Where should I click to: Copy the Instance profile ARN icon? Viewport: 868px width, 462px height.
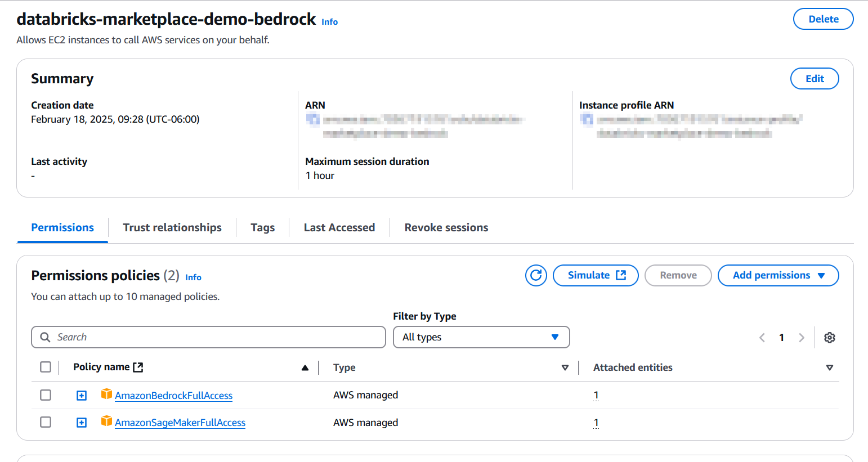tap(587, 119)
